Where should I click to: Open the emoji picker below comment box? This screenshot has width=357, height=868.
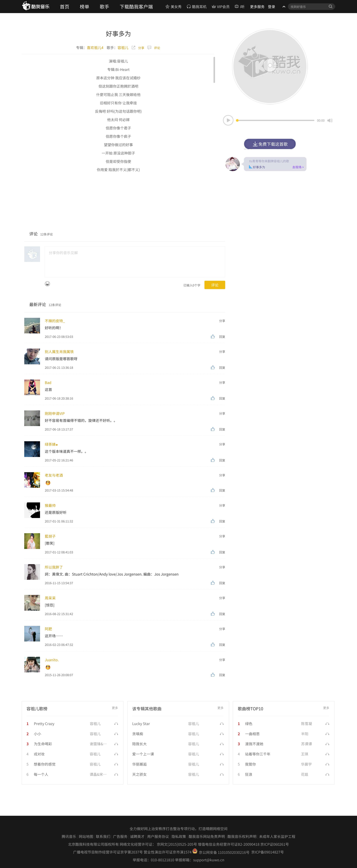point(48,284)
